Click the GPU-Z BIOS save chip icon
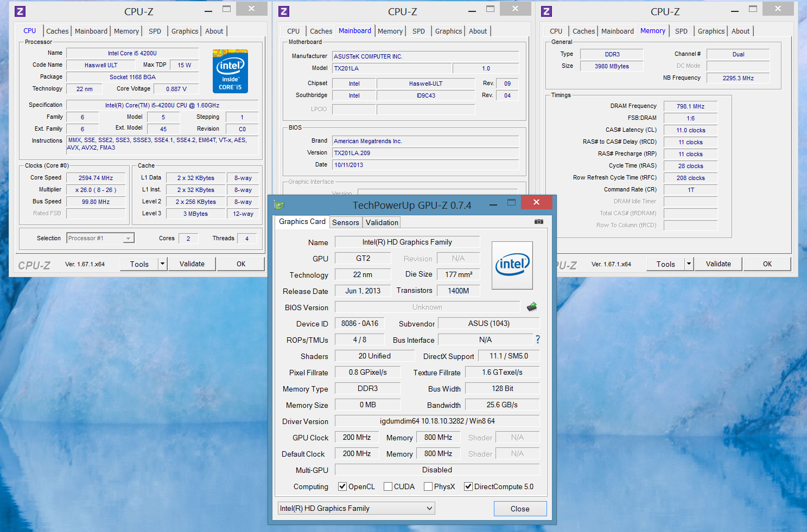The image size is (807, 532). click(532, 307)
